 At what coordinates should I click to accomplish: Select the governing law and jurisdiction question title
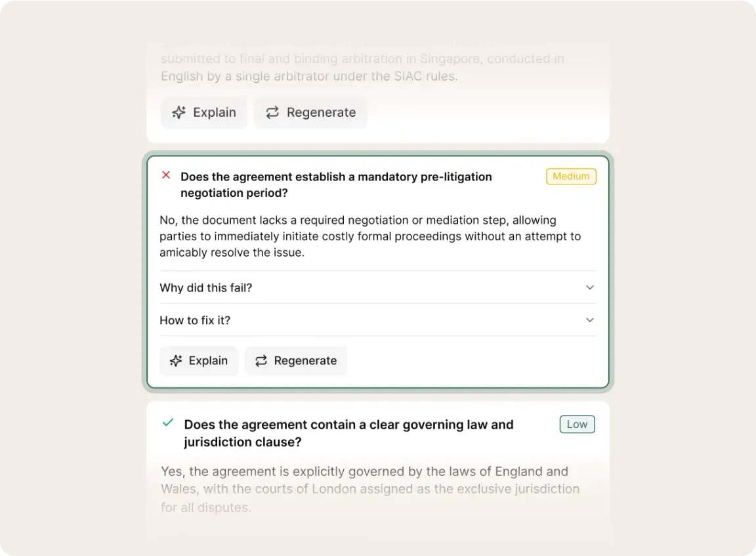point(348,433)
